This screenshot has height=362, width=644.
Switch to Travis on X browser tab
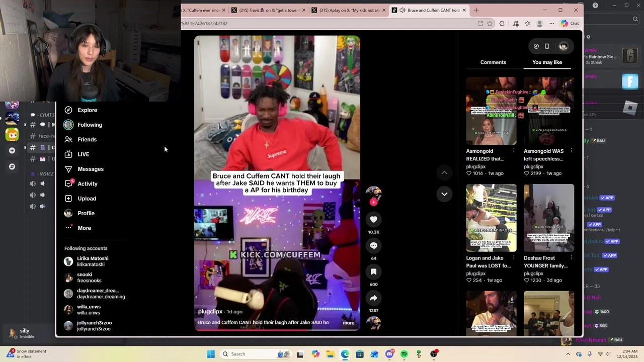[x=269, y=10]
